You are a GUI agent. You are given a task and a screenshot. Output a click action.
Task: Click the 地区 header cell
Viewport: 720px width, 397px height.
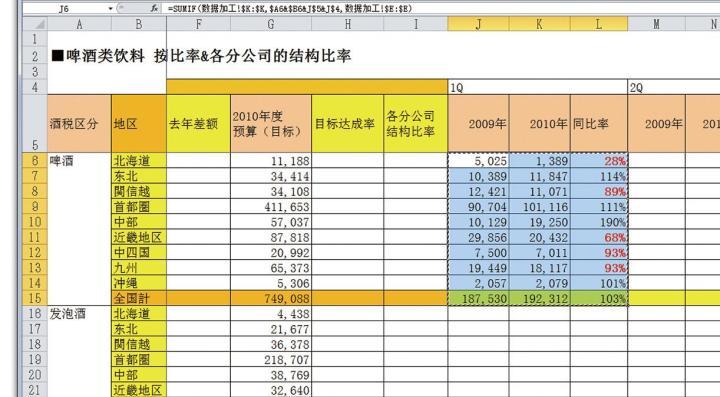point(139,124)
